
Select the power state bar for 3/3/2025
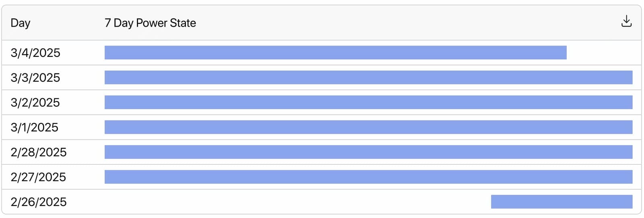pos(368,78)
